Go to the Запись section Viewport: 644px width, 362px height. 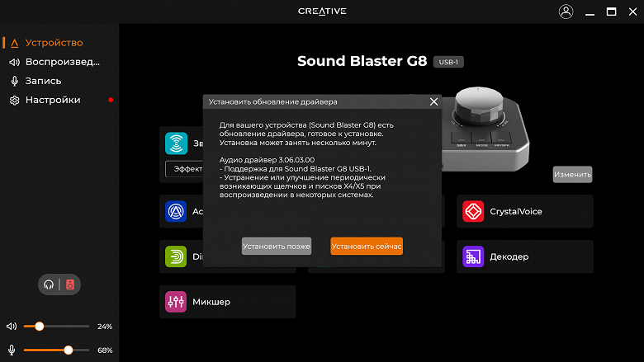(x=43, y=81)
